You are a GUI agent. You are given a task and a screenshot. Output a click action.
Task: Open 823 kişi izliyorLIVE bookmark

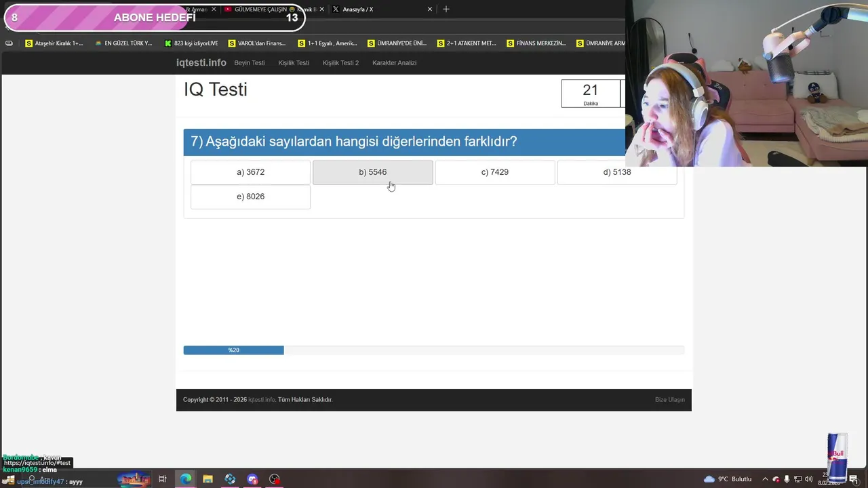tap(192, 43)
